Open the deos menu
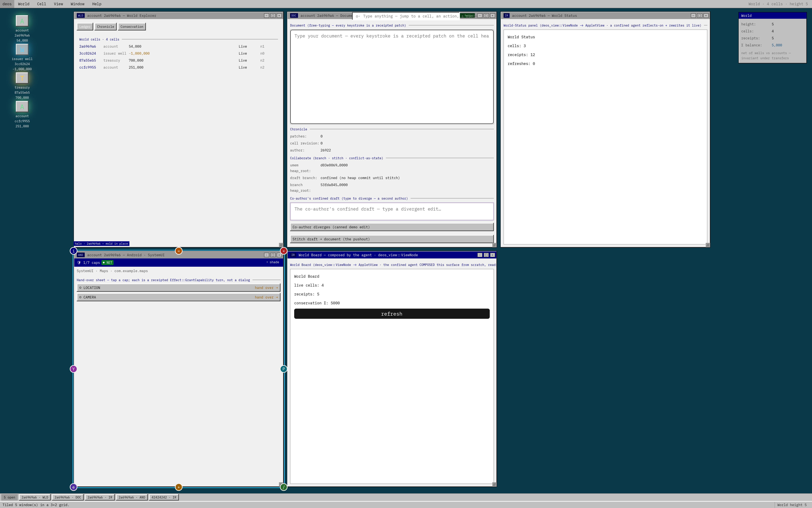This screenshot has width=812, height=508. pyautogui.click(x=7, y=4)
